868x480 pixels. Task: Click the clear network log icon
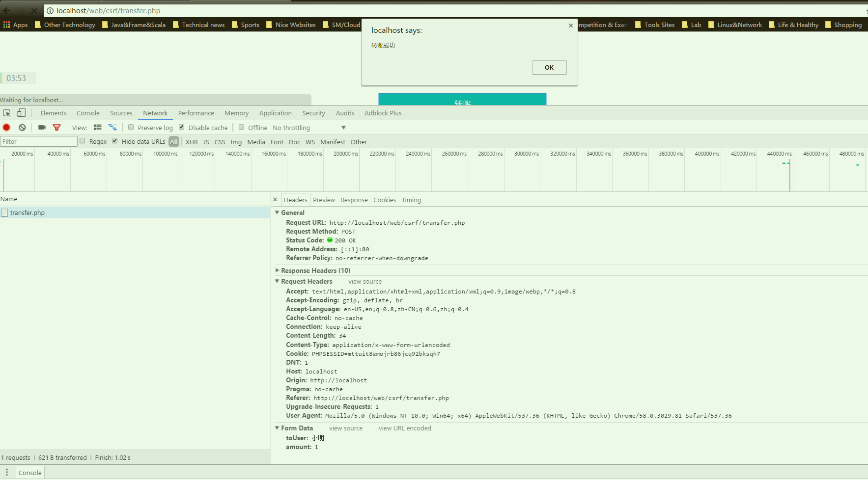(22, 128)
